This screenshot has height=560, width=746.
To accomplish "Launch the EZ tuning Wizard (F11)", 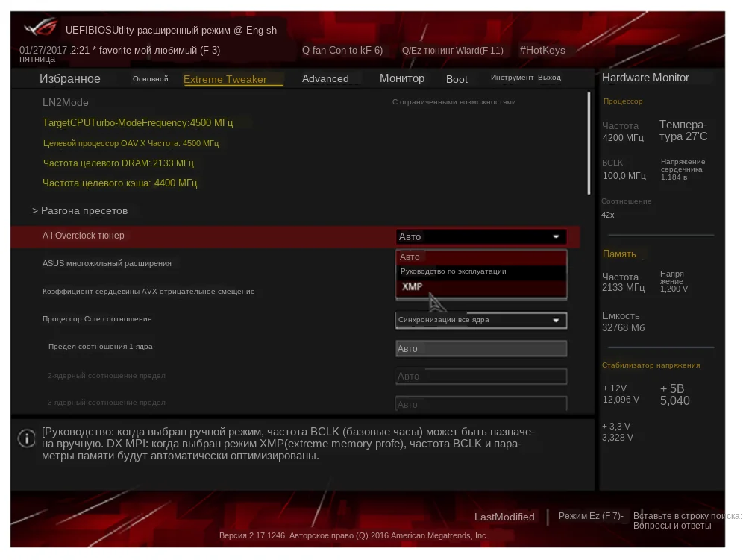I will point(453,51).
